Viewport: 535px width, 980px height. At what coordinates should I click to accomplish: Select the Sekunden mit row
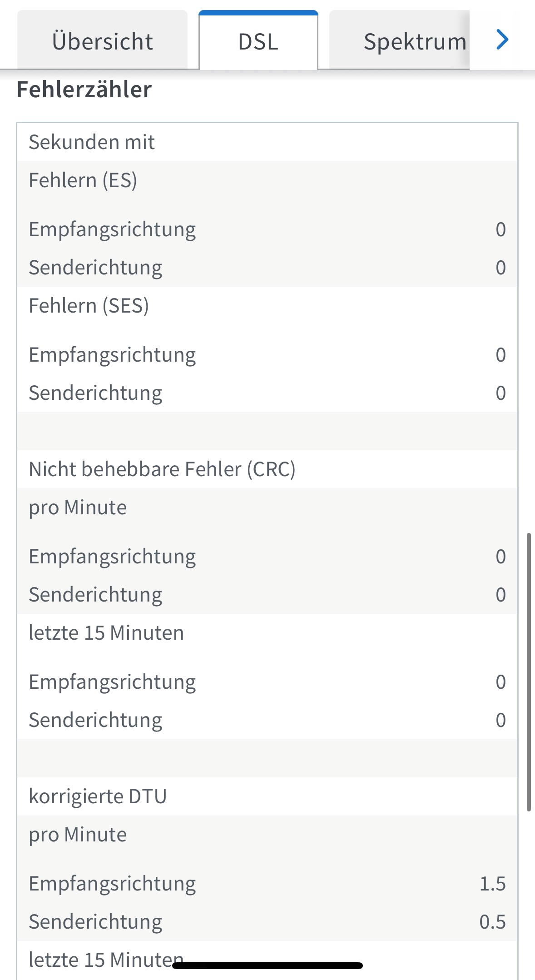click(x=267, y=142)
